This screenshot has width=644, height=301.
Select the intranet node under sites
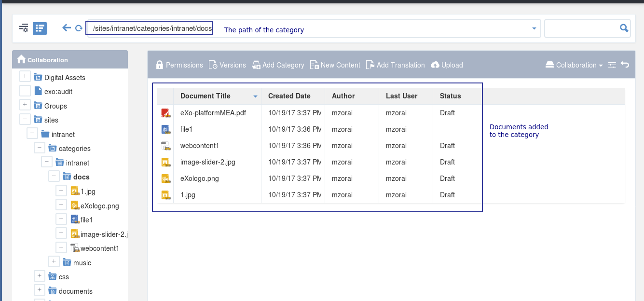click(x=63, y=135)
